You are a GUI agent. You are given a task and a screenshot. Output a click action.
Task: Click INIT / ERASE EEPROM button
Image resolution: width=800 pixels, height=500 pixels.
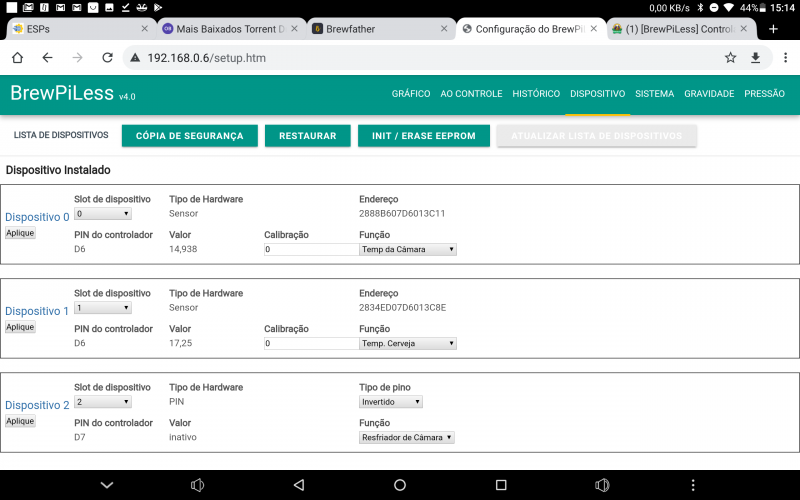coord(423,136)
